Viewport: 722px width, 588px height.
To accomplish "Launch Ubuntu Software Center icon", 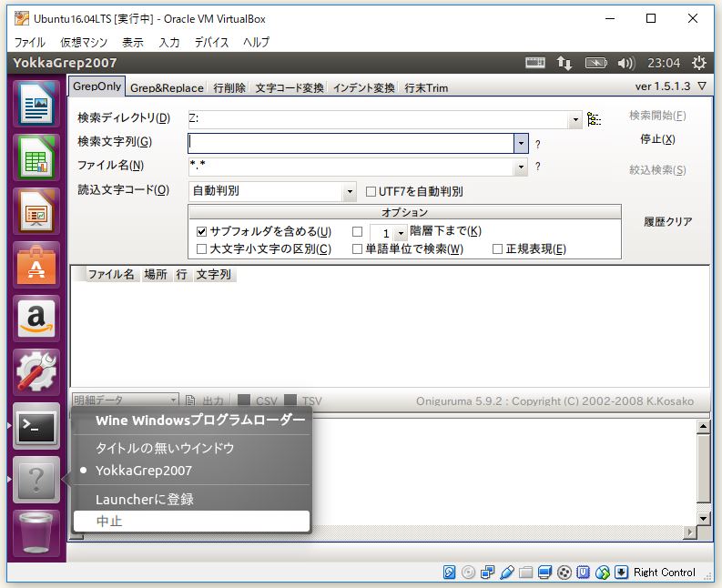I will tap(36, 265).
